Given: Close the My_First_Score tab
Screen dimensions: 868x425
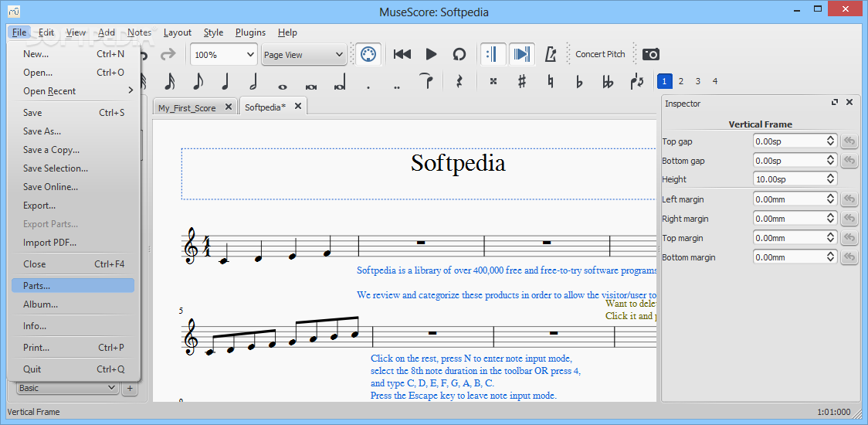Looking at the screenshot, I should tap(228, 107).
